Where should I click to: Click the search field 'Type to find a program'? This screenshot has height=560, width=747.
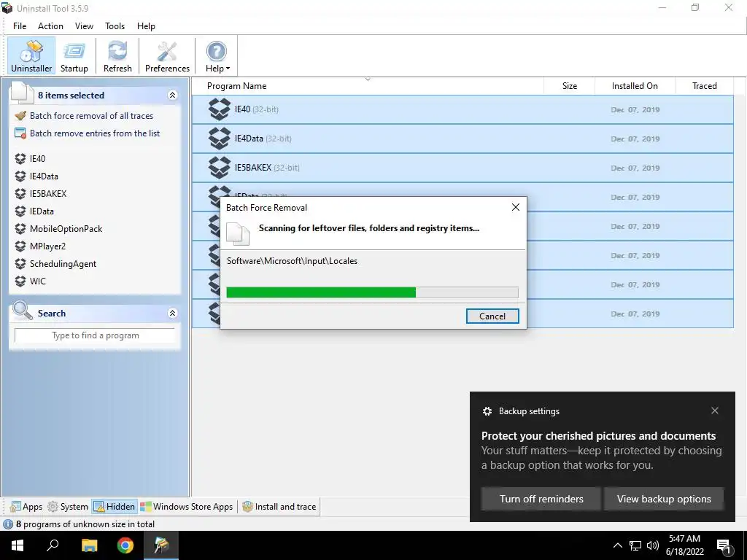[x=95, y=335]
